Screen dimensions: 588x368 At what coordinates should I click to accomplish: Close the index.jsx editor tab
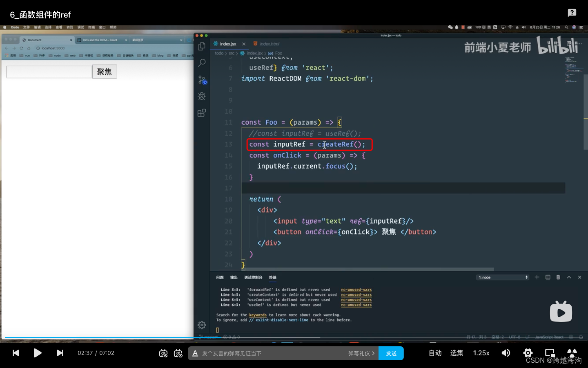(244, 44)
